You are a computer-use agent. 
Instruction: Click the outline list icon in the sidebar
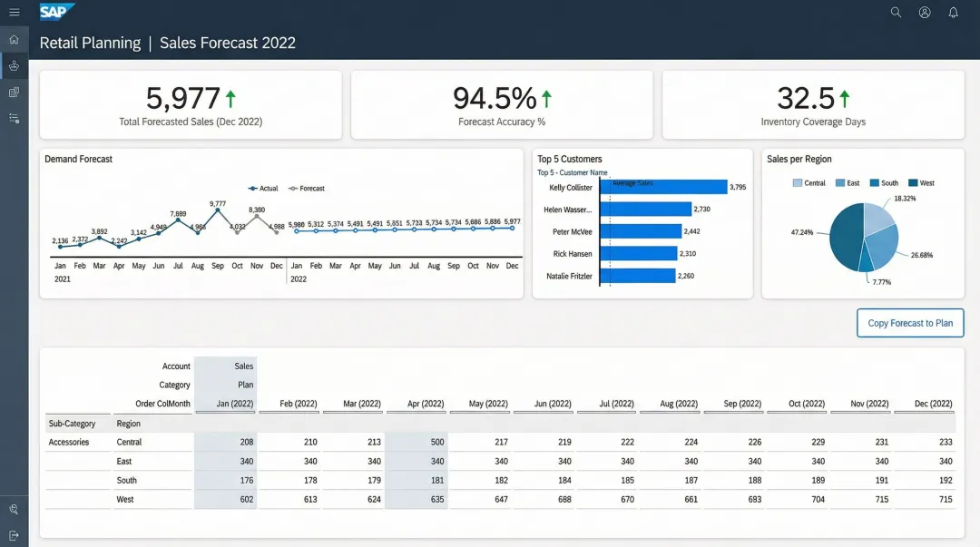(14, 117)
